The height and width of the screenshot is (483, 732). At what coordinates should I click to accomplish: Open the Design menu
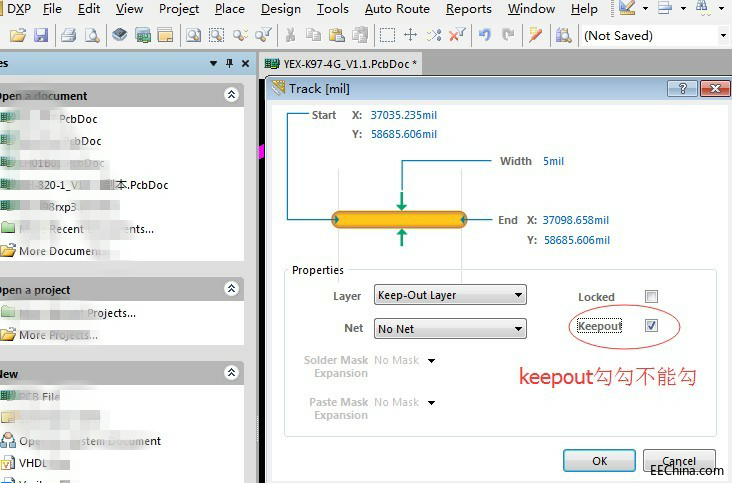(x=280, y=9)
